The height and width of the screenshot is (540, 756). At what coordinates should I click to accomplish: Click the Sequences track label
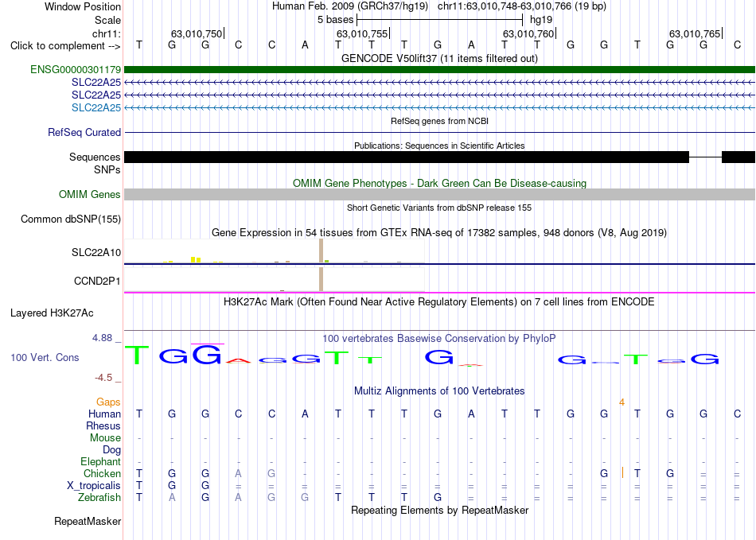(95, 157)
